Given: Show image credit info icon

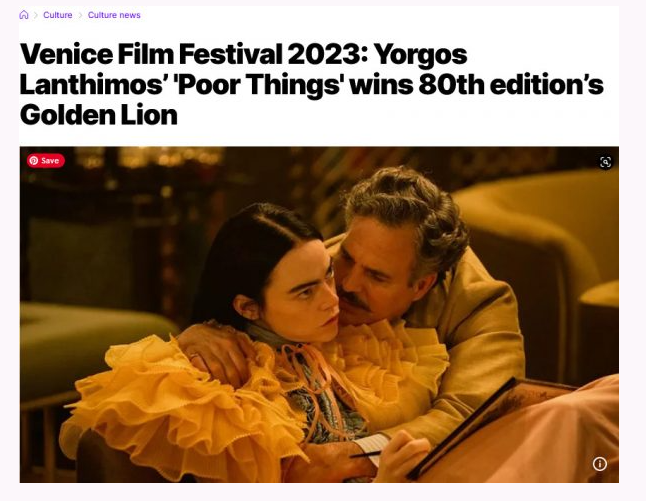Looking at the screenshot, I should [599, 464].
